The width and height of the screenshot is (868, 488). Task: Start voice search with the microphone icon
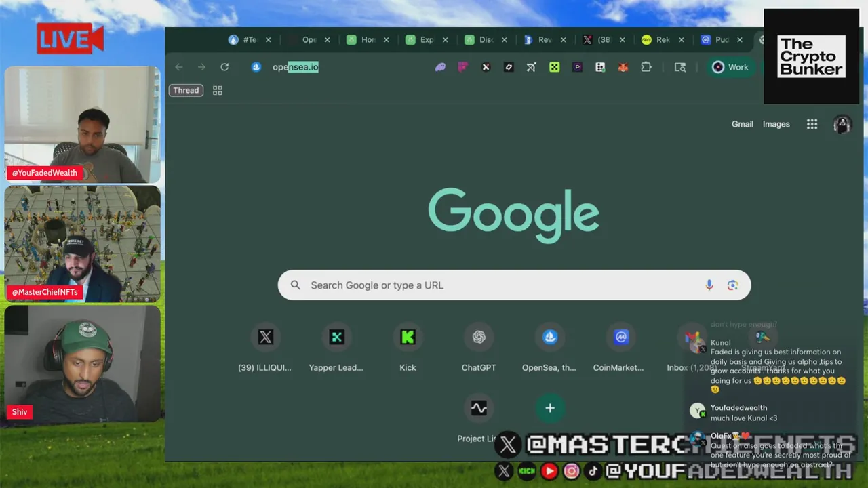(x=709, y=285)
